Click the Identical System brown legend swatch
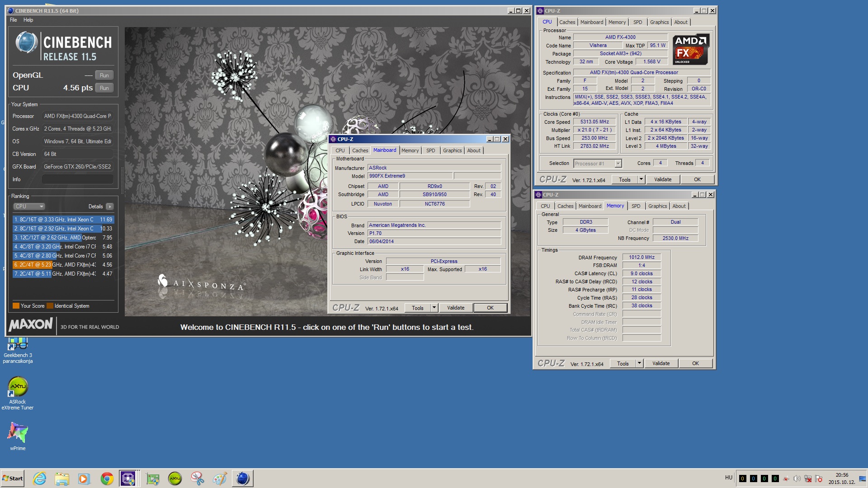The image size is (868, 488). 50,306
